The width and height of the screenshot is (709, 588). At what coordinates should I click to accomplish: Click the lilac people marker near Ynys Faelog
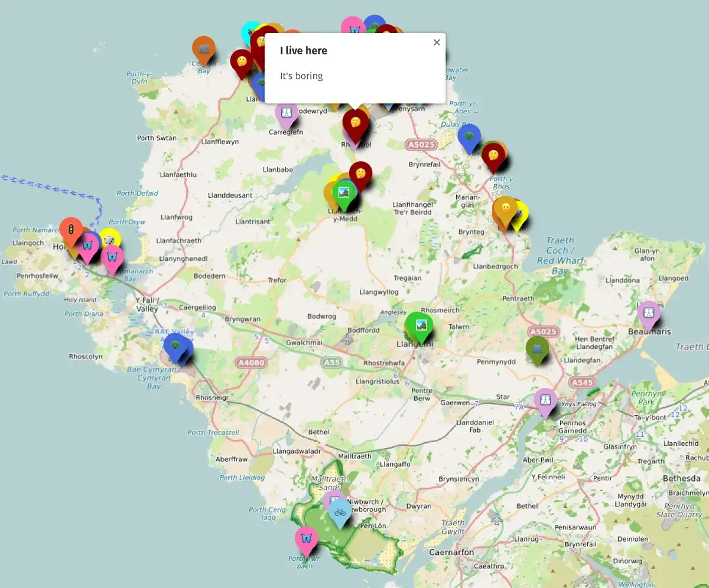[545, 401]
